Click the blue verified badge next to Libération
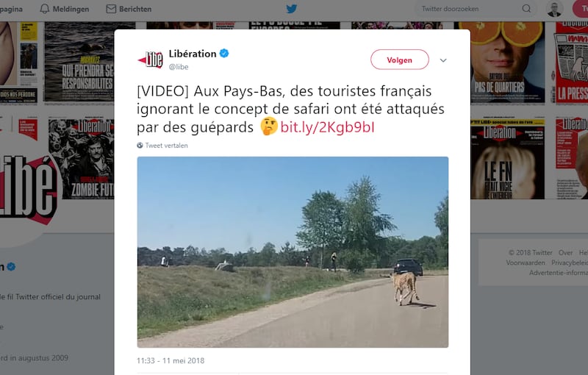This screenshot has width=588, height=375. (224, 54)
